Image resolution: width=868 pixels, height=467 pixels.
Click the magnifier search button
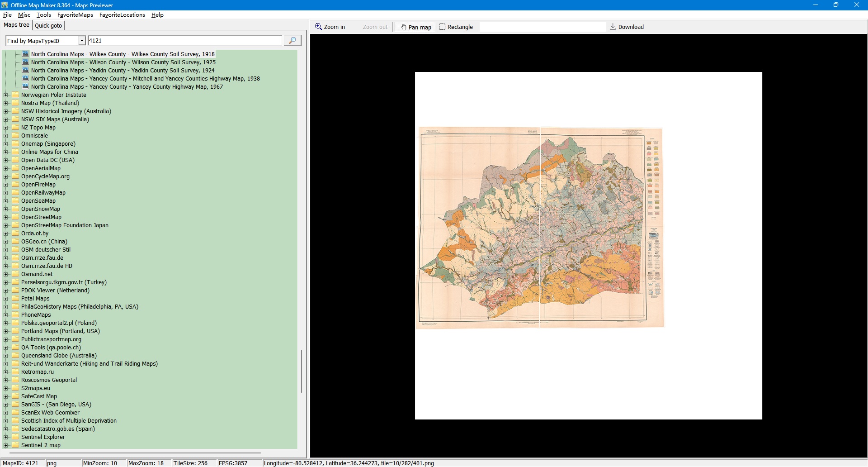tap(292, 41)
